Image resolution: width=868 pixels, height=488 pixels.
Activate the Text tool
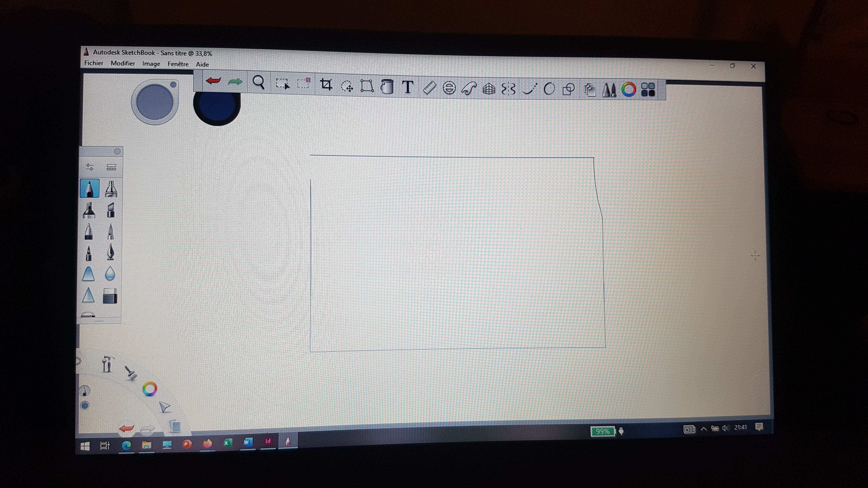[408, 87]
